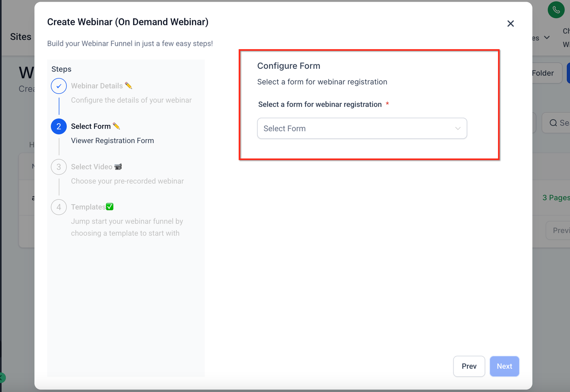
Task: Click the pencil icon beside Webinar Details
Action: pyautogui.click(x=129, y=85)
